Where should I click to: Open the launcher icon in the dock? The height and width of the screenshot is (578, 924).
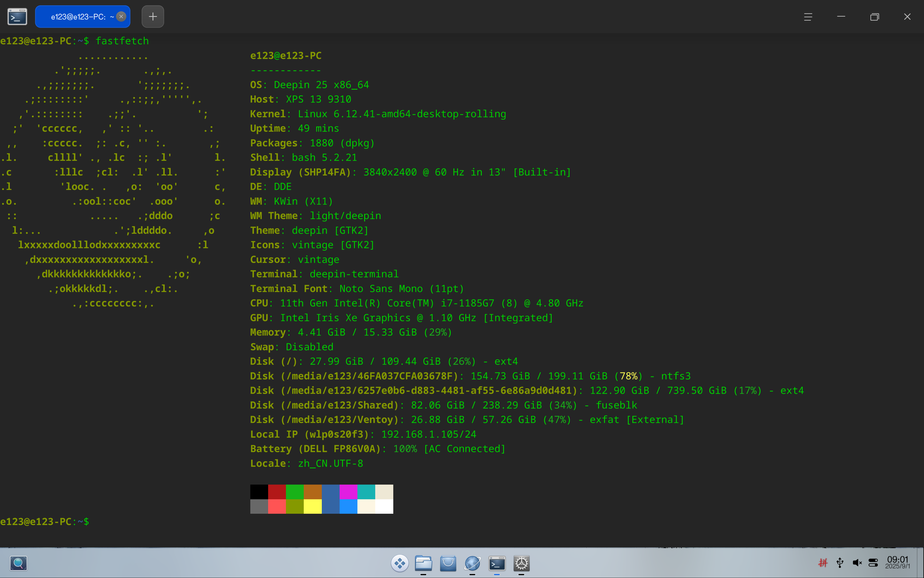[x=400, y=563]
